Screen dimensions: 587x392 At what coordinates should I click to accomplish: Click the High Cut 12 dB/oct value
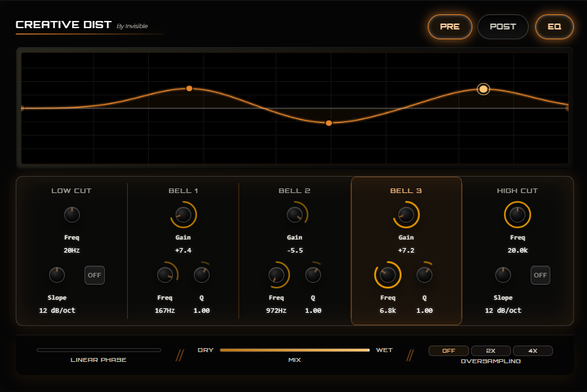(x=502, y=310)
